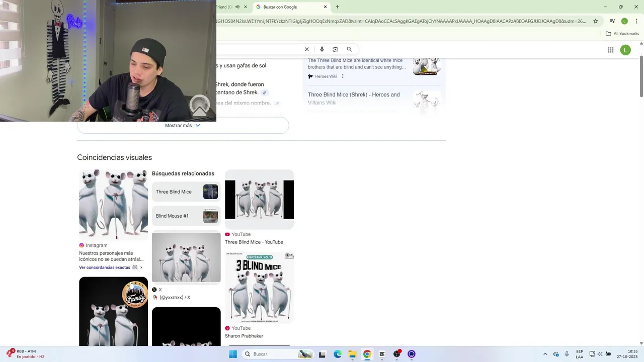Open the Three Blind Mice (Shrek) Heroes and Villains Wiki link
Viewport: 644px width, 362px height.
pyautogui.click(x=354, y=99)
